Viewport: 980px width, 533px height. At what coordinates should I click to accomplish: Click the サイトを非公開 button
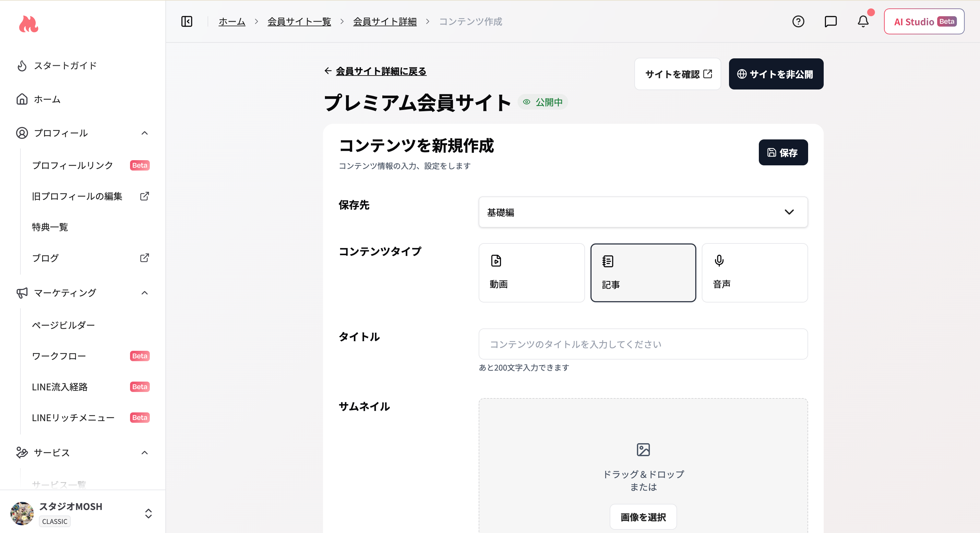click(x=776, y=74)
